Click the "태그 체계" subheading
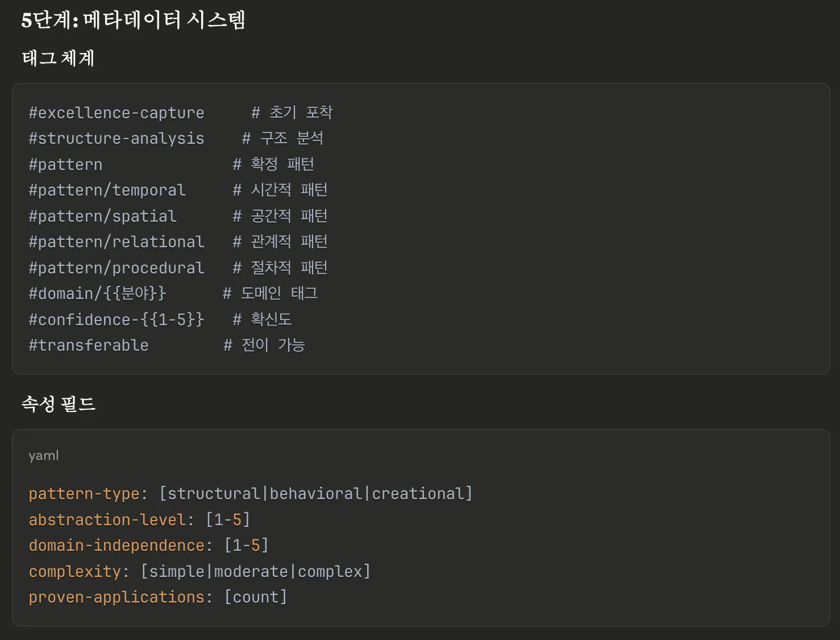The width and height of the screenshot is (840, 640). (x=58, y=58)
